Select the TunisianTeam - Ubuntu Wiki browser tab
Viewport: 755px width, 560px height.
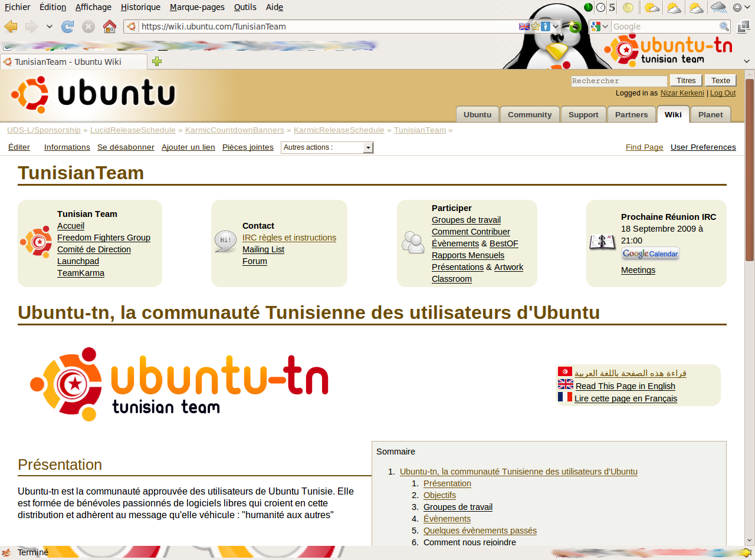pos(74,61)
